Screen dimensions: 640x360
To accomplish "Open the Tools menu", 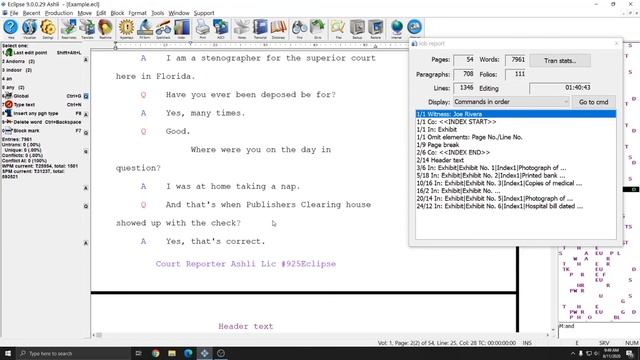I will pos(158,13).
